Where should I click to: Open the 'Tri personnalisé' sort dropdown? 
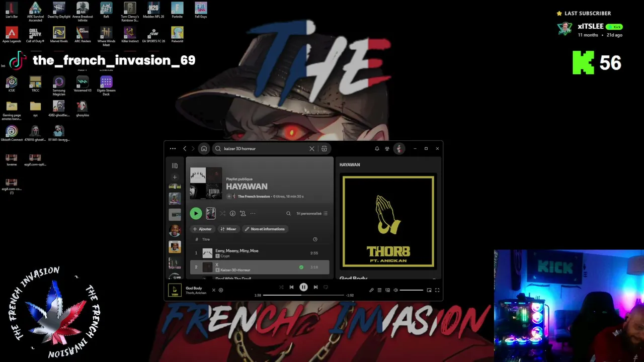point(312,214)
